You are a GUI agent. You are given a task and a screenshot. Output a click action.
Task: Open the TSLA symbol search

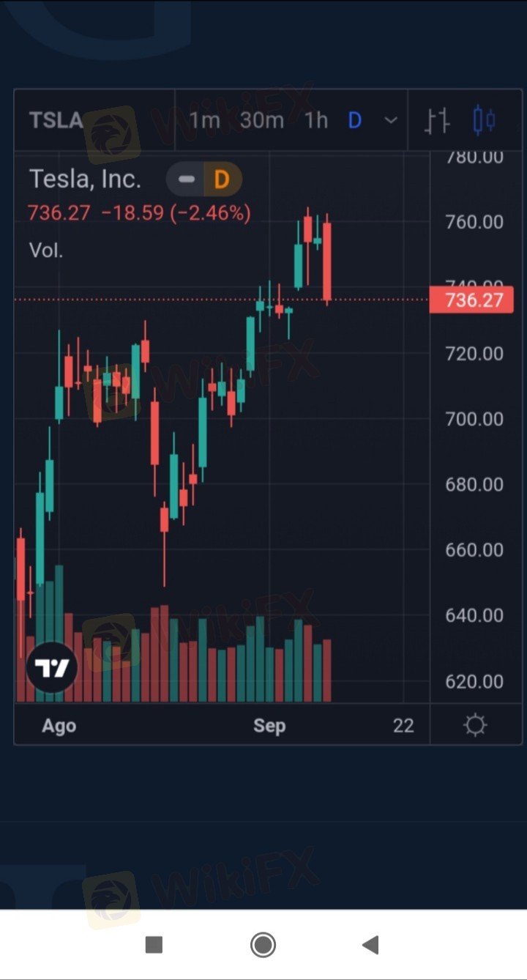click(56, 120)
